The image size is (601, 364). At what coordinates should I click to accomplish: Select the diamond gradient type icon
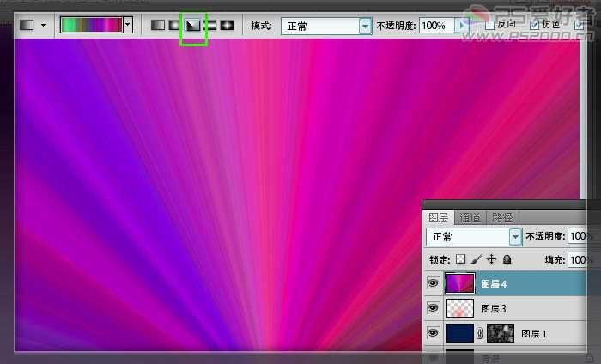(228, 26)
